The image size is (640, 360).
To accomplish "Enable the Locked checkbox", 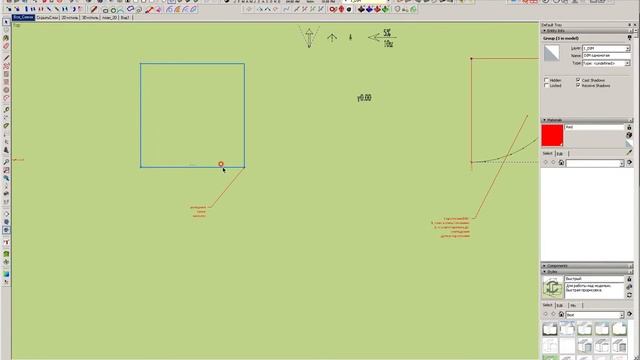I will (546, 86).
